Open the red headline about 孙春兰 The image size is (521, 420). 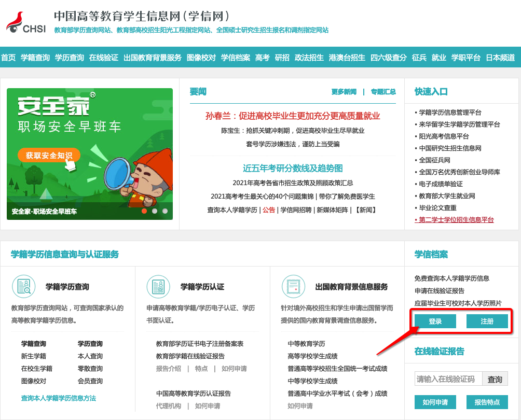point(293,116)
